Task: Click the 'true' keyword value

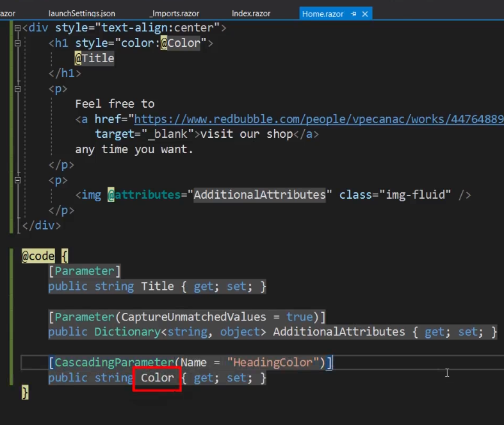Action: click(299, 317)
